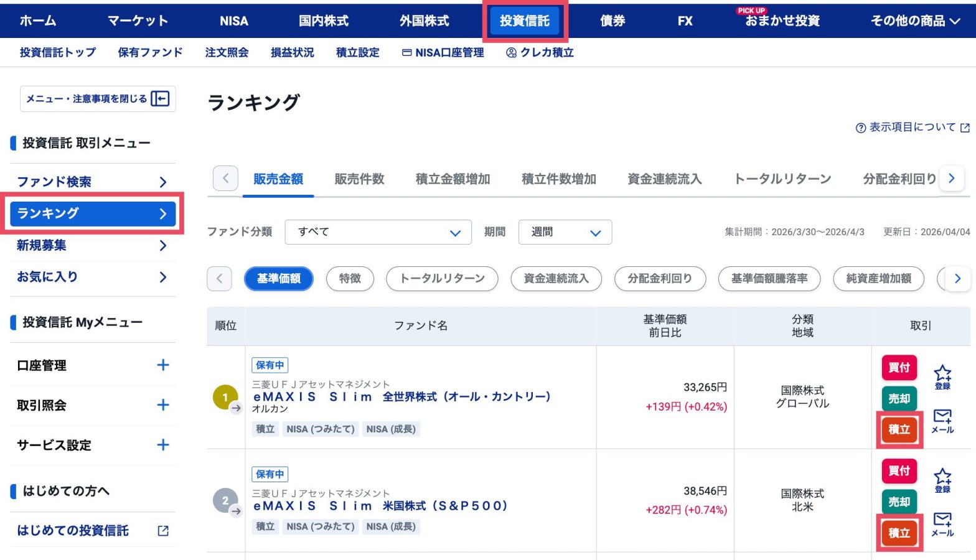Click mail icon for S&P500 fund
976x560 pixels.
(x=942, y=524)
